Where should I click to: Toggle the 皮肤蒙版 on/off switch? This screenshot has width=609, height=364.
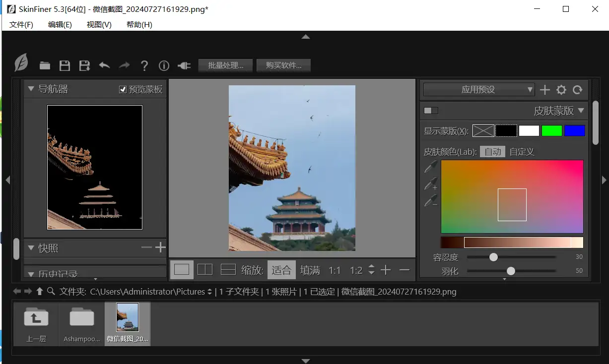(x=431, y=111)
